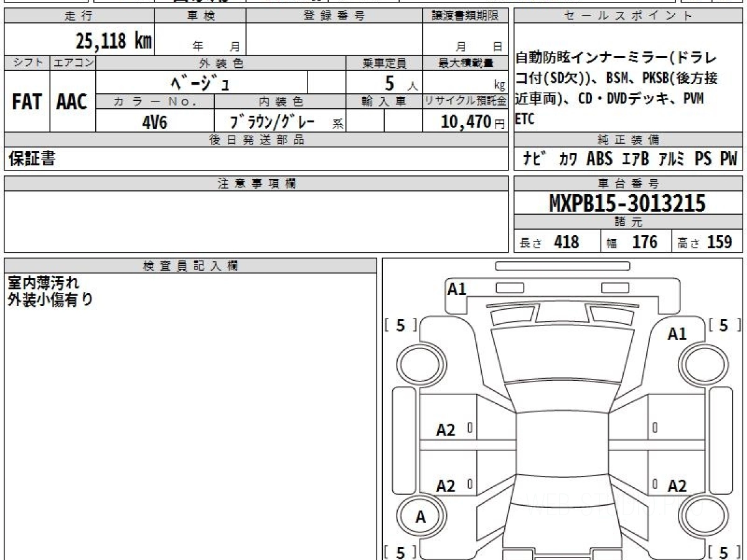Select the ブラウン/グレー interior color value
The height and width of the screenshot is (560, 747).
pos(273,122)
